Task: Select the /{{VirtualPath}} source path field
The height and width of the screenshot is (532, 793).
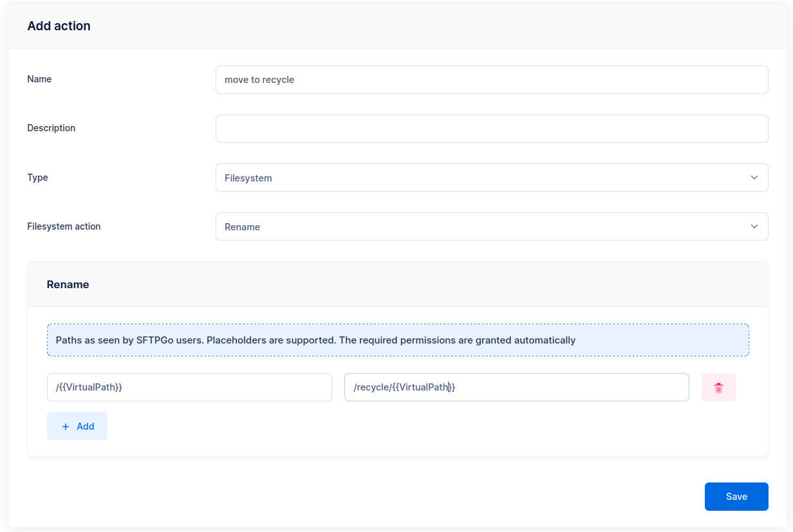Action: coord(189,387)
